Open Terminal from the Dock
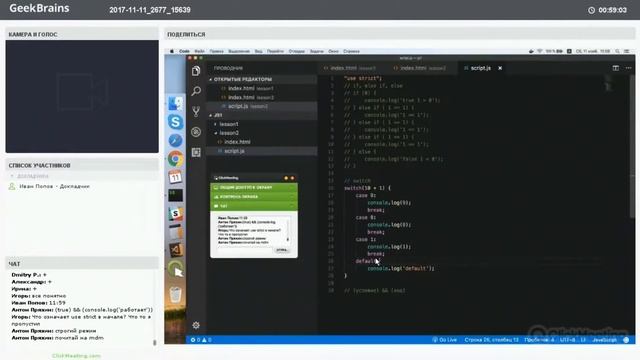Screen dimensions: 640x360 pos(176,195)
